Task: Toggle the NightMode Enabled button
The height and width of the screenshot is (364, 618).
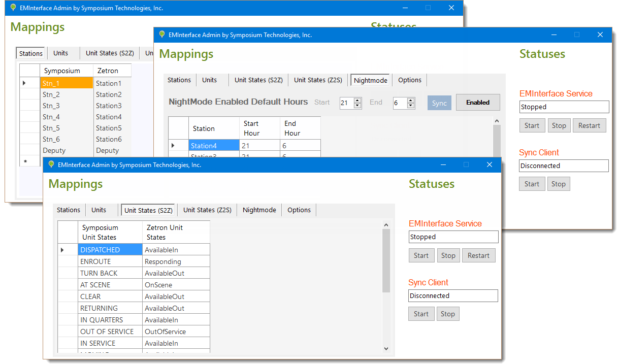Action: tap(478, 103)
